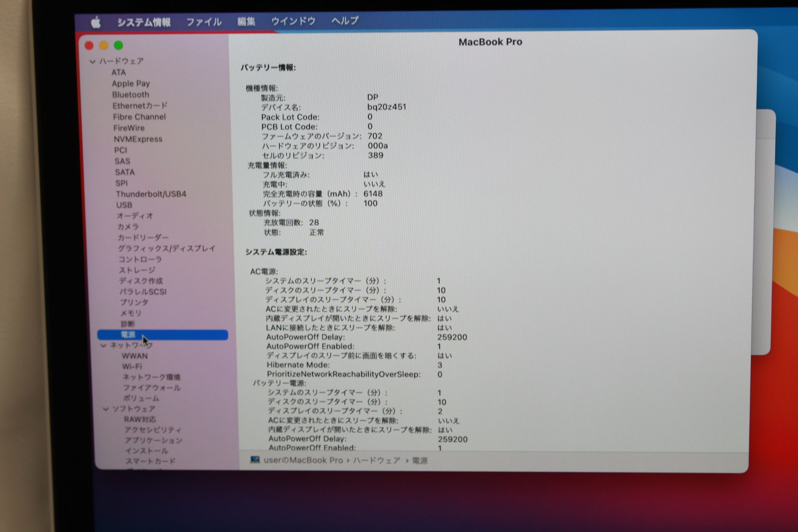Select SPI in the sidebar
The height and width of the screenshot is (532, 798).
pyautogui.click(x=121, y=183)
